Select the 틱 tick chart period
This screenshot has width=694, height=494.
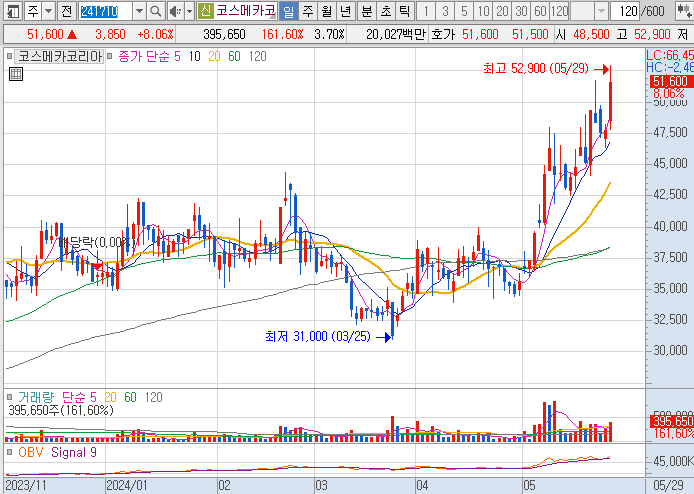click(405, 11)
